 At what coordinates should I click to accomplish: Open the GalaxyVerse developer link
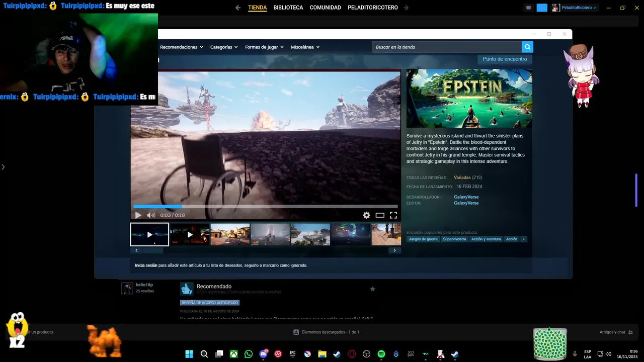466,197
